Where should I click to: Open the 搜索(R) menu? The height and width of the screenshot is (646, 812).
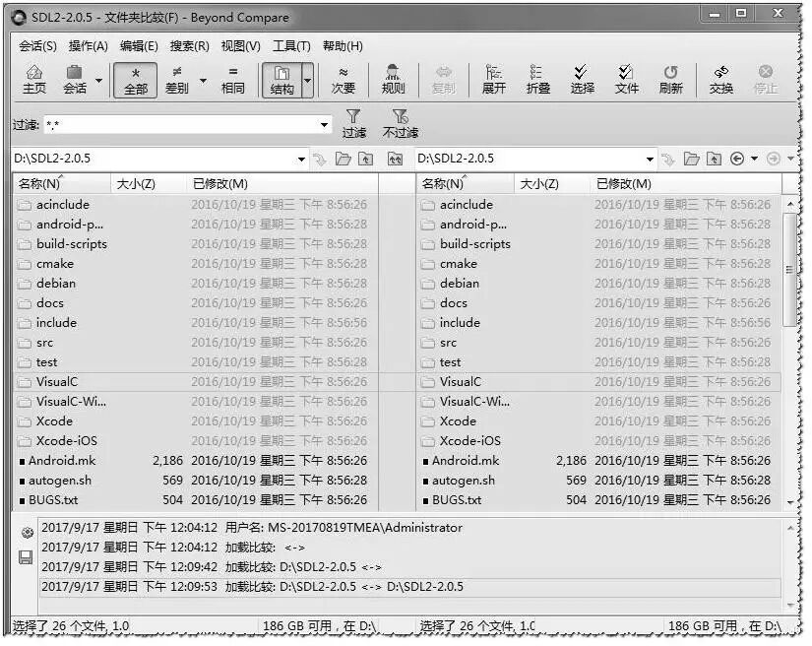pos(190,46)
